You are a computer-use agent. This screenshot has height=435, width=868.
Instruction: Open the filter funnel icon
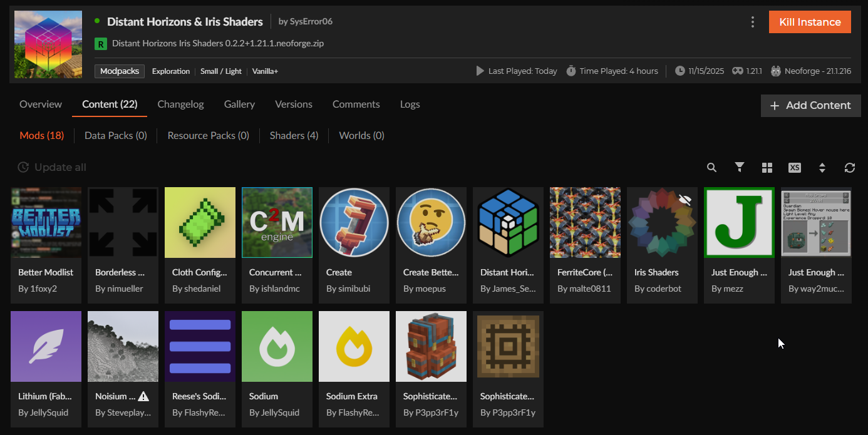pos(740,167)
